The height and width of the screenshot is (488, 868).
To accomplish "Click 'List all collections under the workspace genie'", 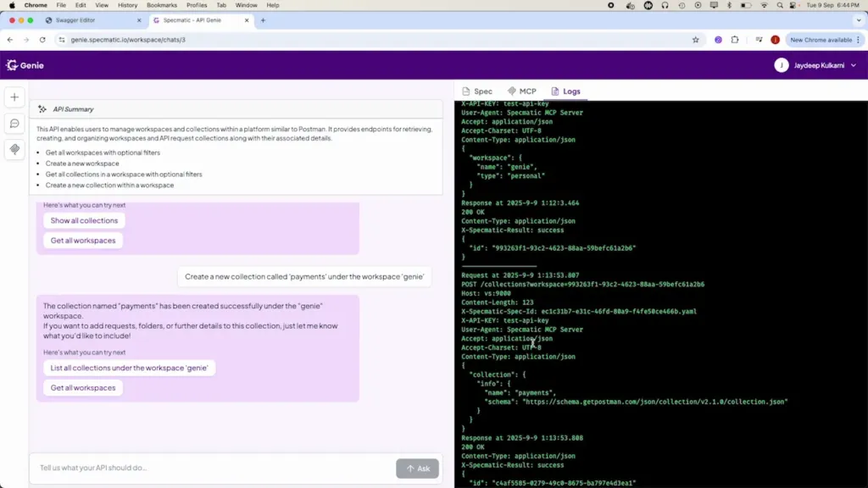I will (x=129, y=368).
